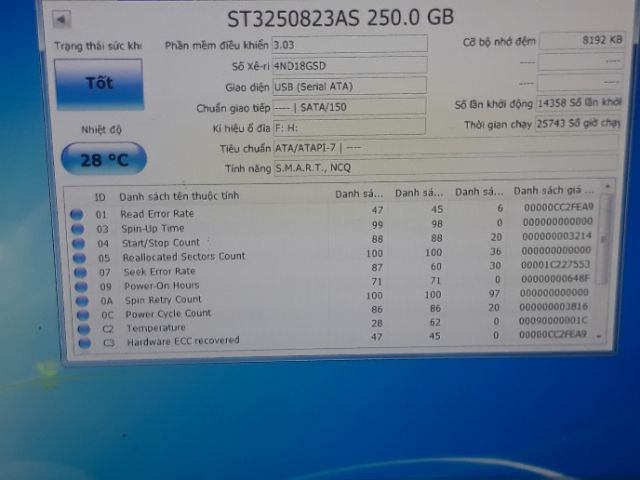
Task: Click the interface field USB (Serial ATA)
Action: click(x=349, y=86)
